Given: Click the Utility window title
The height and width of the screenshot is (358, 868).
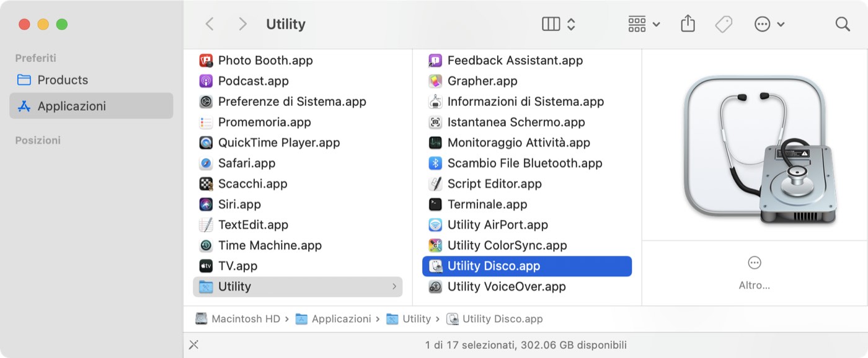Looking at the screenshot, I should (286, 24).
